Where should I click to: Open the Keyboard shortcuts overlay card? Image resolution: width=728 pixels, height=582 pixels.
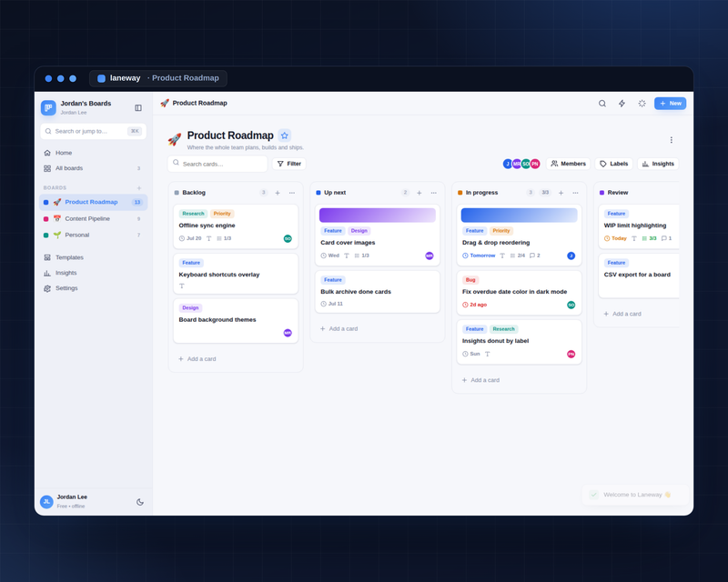point(236,274)
